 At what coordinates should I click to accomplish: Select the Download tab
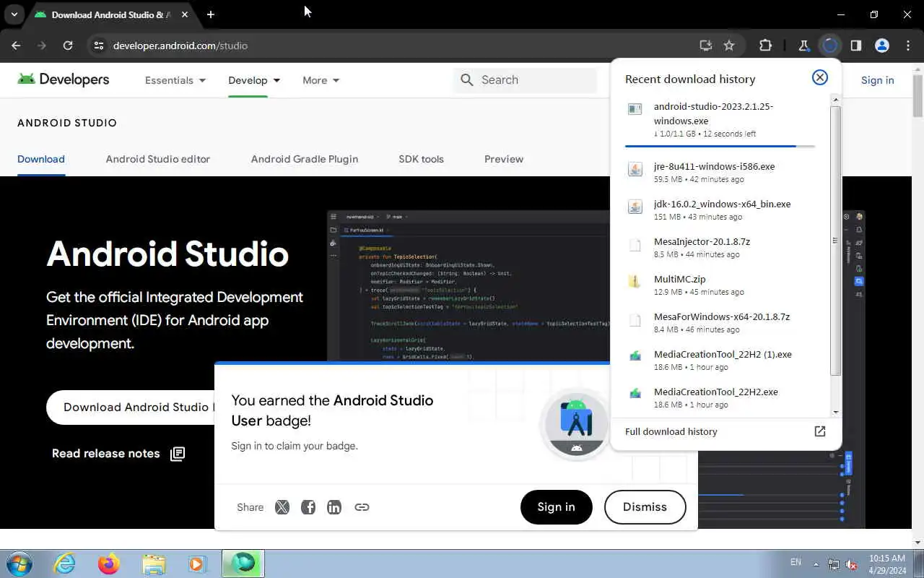click(x=41, y=159)
